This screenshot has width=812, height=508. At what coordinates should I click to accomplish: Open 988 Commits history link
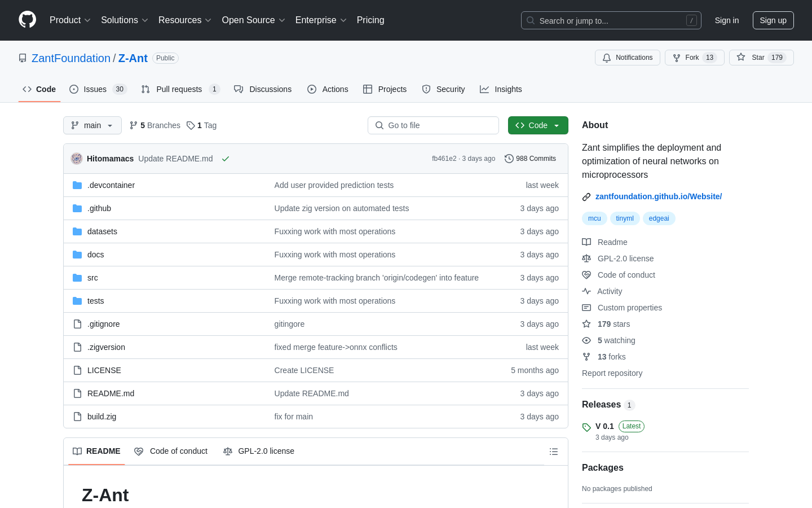click(530, 159)
